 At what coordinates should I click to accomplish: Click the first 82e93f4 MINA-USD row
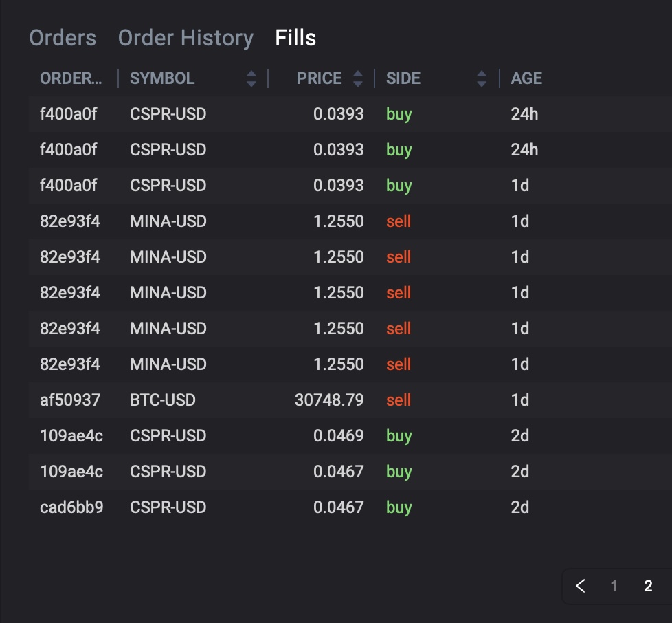[x=275, y=221]
